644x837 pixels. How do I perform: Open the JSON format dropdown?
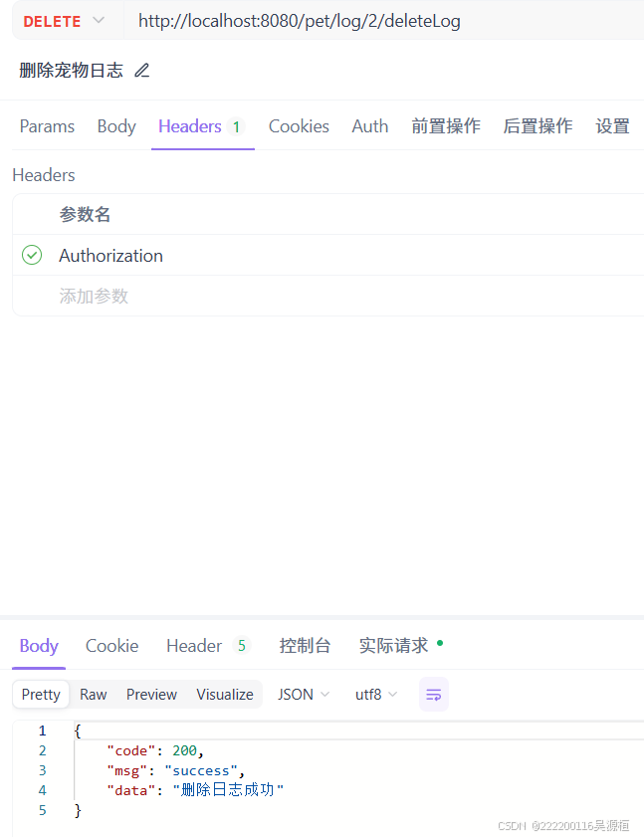[304, 695]
